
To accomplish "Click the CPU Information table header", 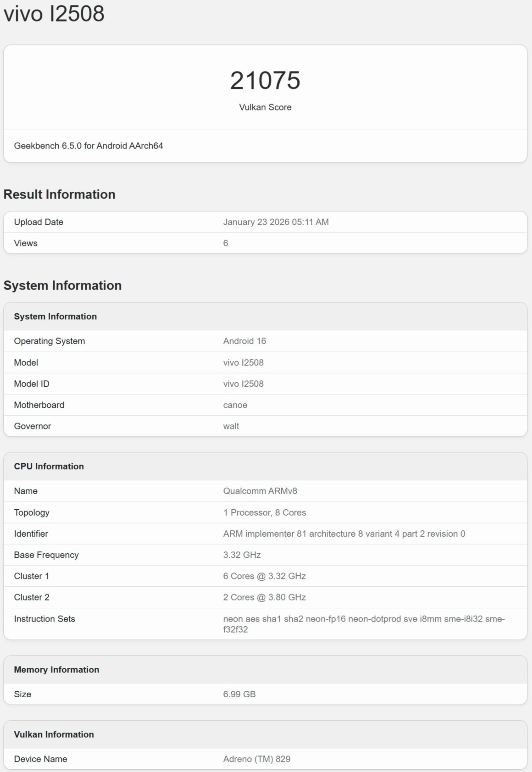I will [x=49, y=467].
